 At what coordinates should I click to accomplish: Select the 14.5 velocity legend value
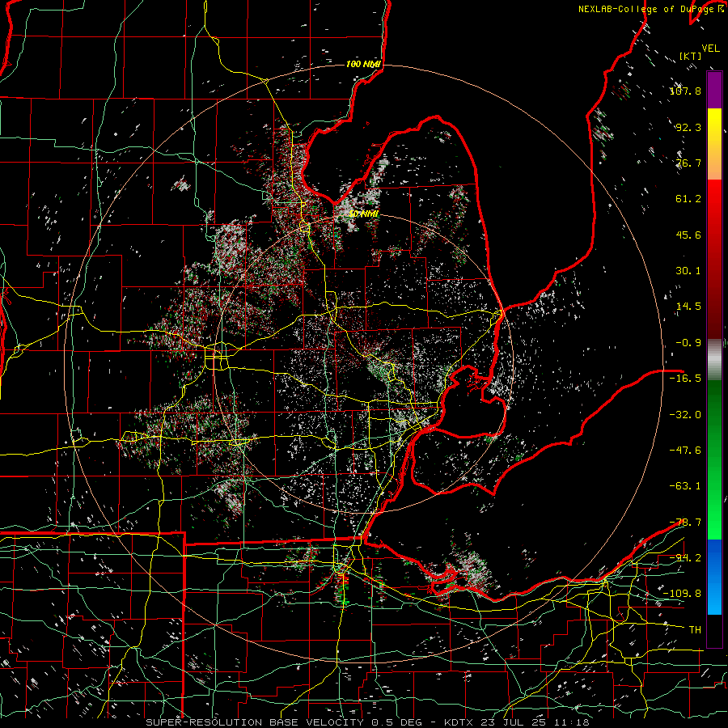(688, 307)
